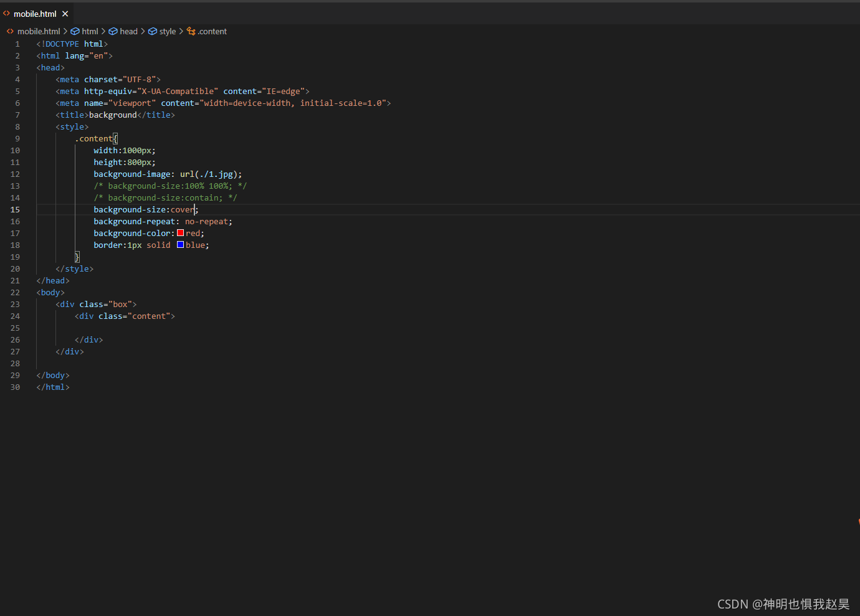The height and width of the screenshot is (616, 860).
Task: Open the html breadcrumb segment
Action: [x=90, y=31]
